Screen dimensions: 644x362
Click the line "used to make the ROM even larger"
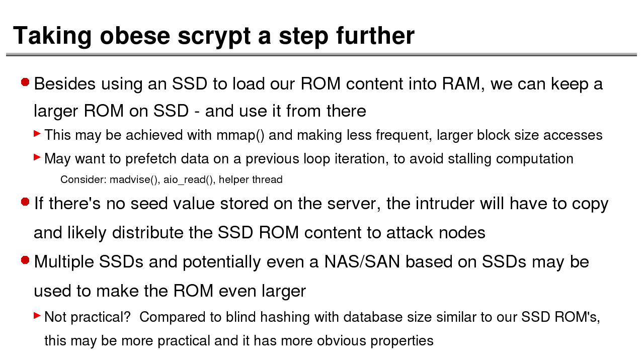pyautogui.click(x=170, y=291)
